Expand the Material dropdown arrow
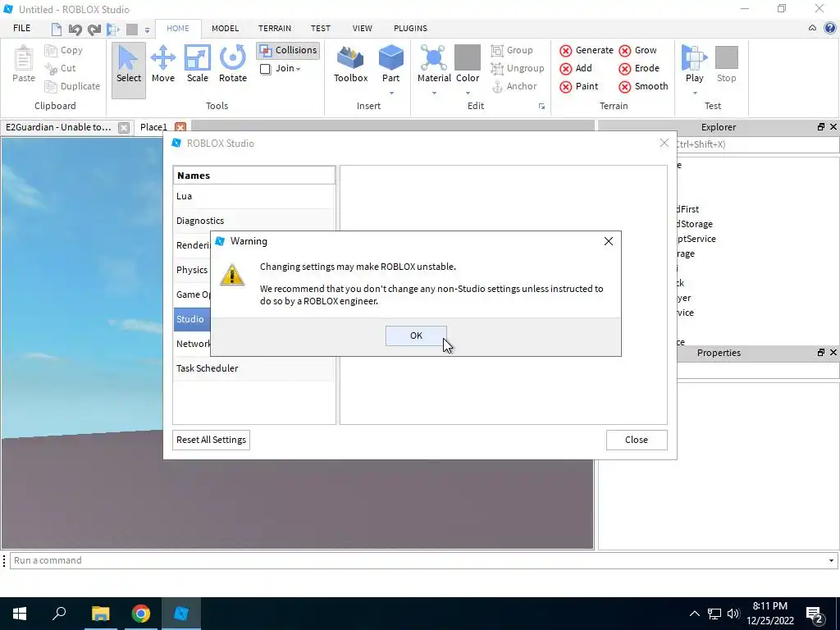The height and width of the screenshot is (630, 840). (x=434, y=94)
